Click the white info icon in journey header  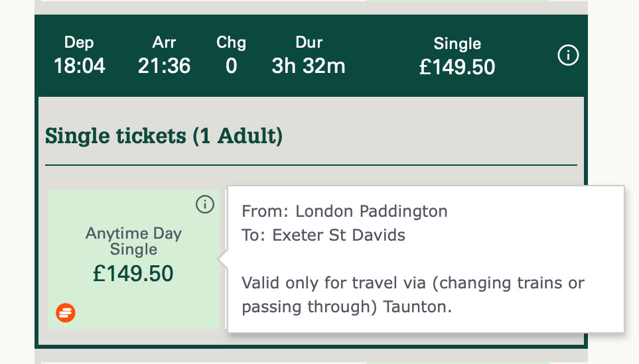(568, 56)
